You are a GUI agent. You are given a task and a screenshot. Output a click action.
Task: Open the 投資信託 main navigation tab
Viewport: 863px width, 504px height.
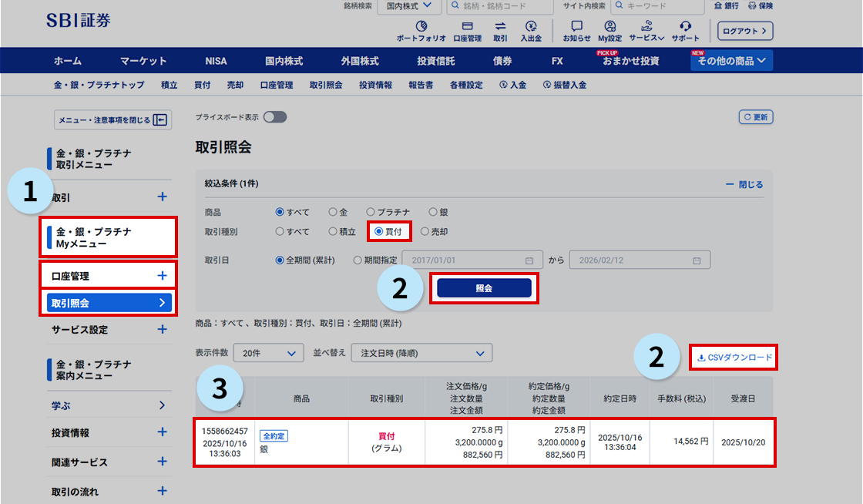pos(435,61)
